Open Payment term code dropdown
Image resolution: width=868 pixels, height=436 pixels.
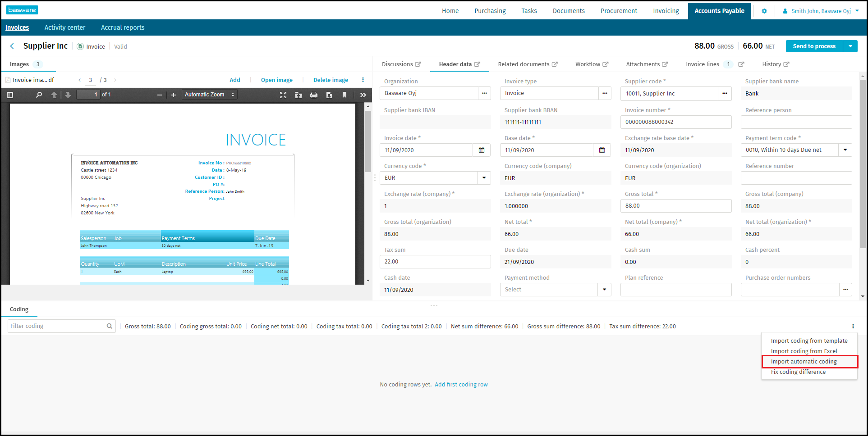pyautogui.click(x=845, y=150)
